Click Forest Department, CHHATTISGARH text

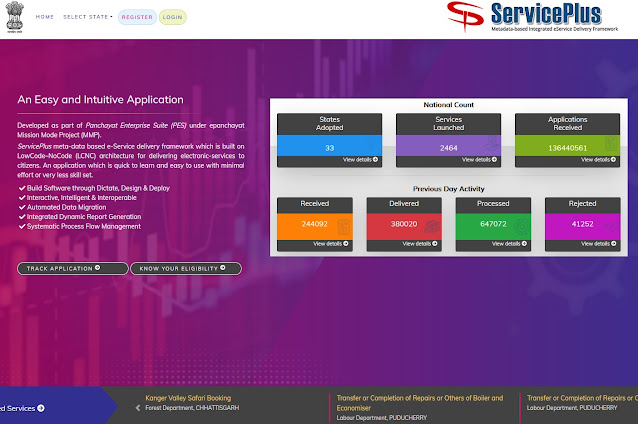click(192, 408)
